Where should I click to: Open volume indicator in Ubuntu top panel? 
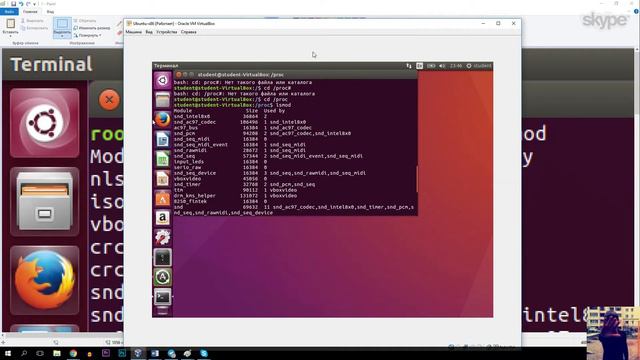tap(442, 66)
